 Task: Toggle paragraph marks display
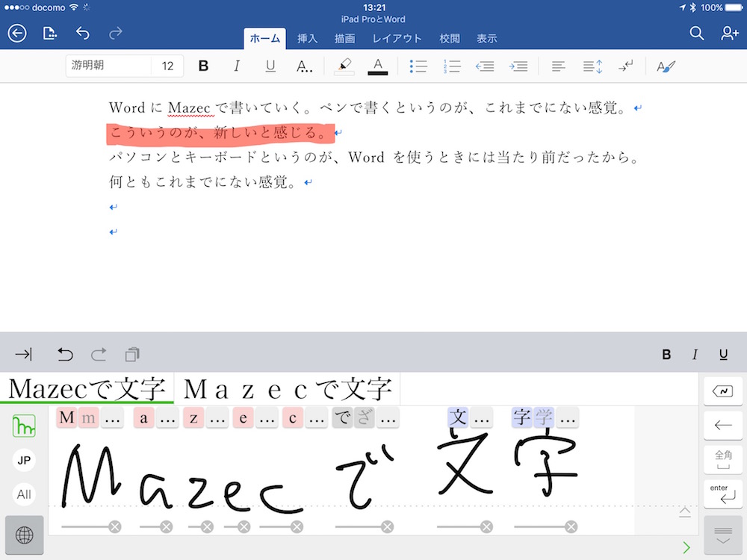point(625,66)
